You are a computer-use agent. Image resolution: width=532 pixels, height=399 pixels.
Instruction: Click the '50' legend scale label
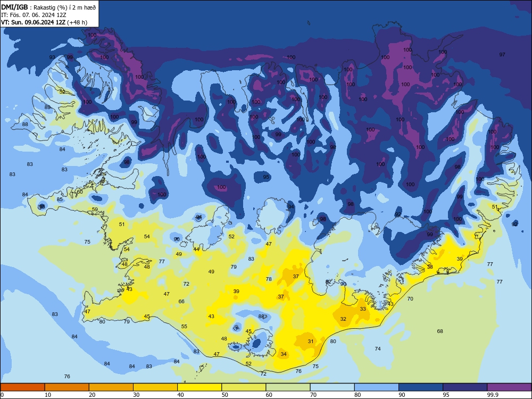coord(225,395)
